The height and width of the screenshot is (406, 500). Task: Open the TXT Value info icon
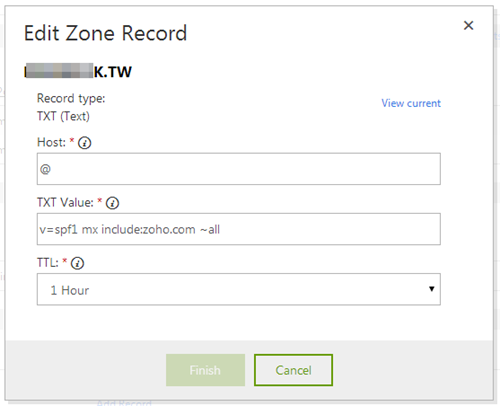[112, 203]
